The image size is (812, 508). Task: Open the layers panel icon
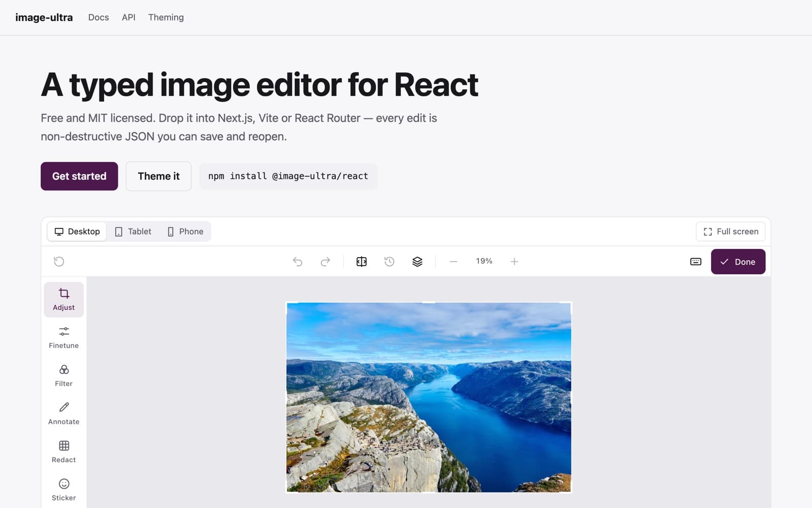pyautogui.click(x=417, y=262)
